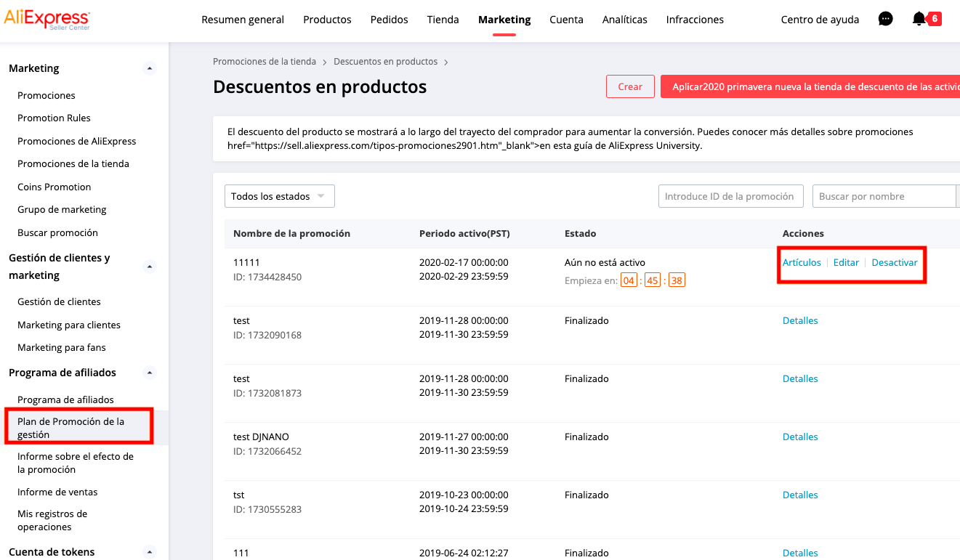
Task: Open the Pedidos menu
Action: (390, 20)
